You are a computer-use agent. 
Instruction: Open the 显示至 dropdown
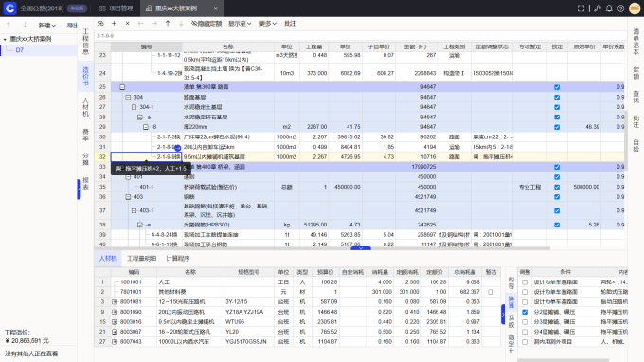[x=240, y=24]
